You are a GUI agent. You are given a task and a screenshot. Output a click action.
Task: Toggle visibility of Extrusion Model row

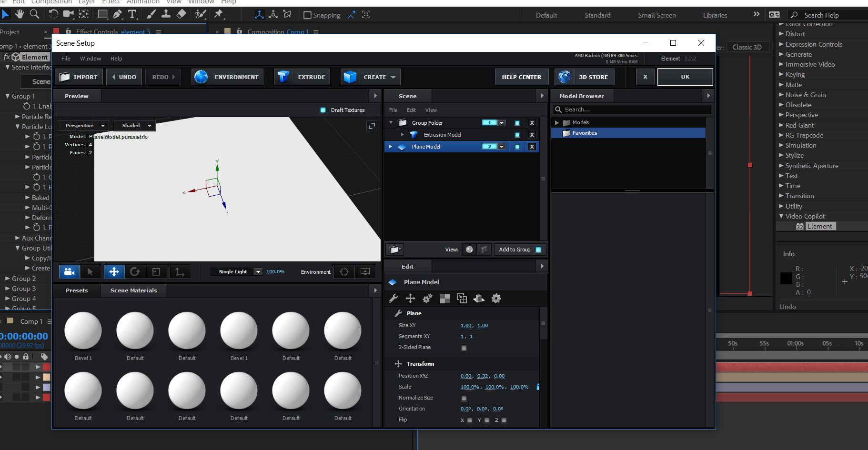click(x=517, y=135)
